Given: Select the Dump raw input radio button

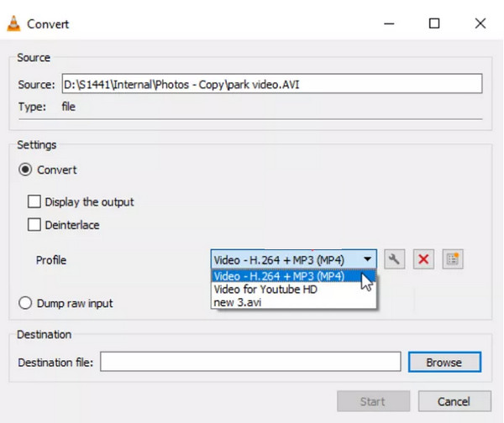Looking at the screenshot, I should 25,303.
